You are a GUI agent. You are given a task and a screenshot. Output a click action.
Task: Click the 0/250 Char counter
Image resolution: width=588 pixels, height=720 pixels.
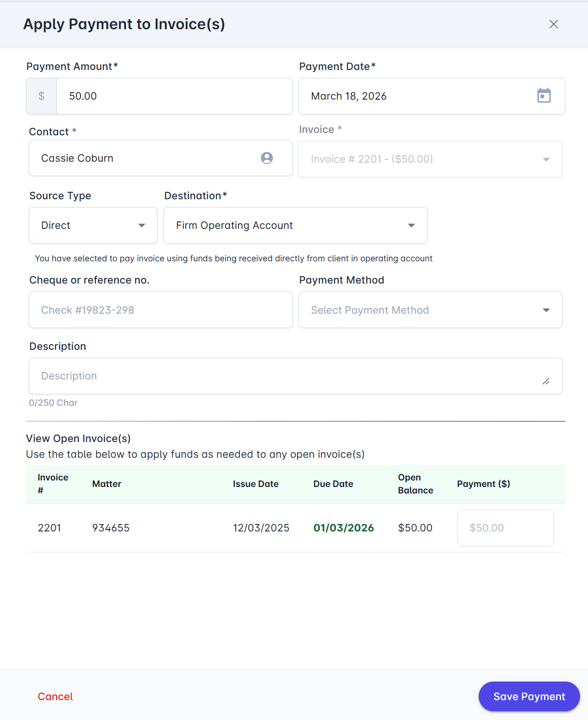pos(53,403)
